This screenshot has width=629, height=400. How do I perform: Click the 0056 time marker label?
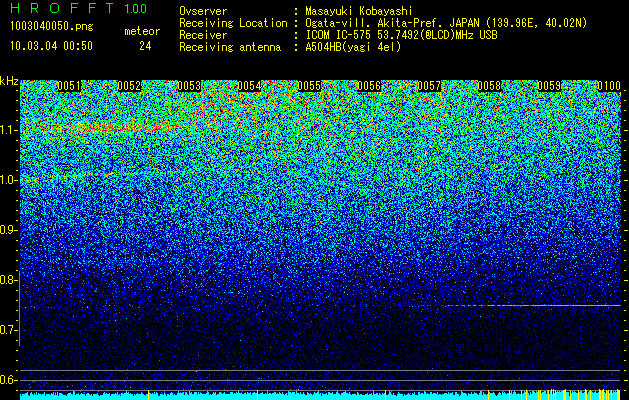click(369, 86)
